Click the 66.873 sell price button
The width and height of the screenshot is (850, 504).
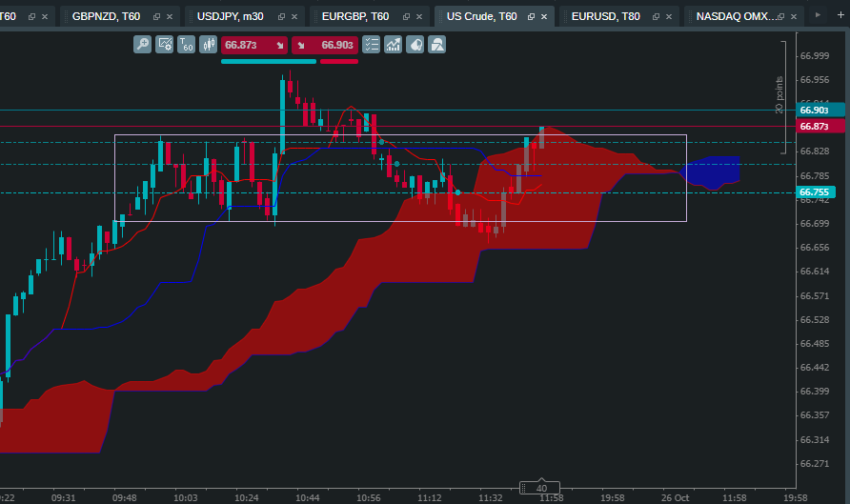point(254,45)
